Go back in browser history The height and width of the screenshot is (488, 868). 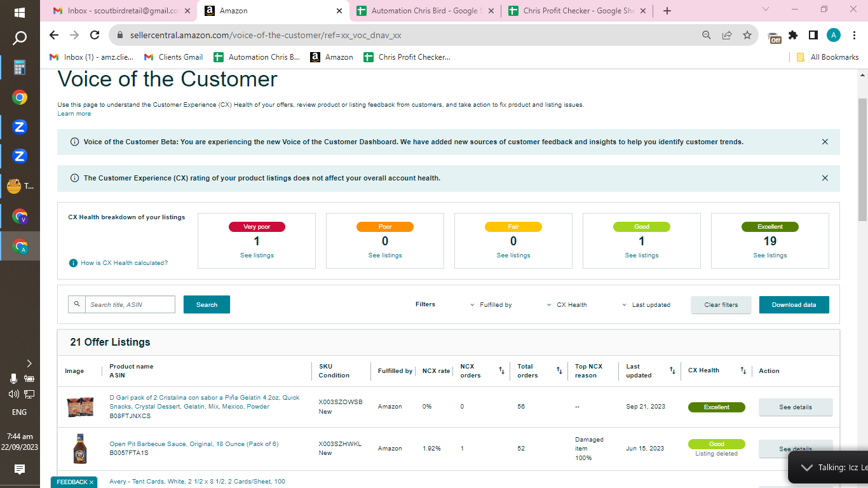coord(54,35)
